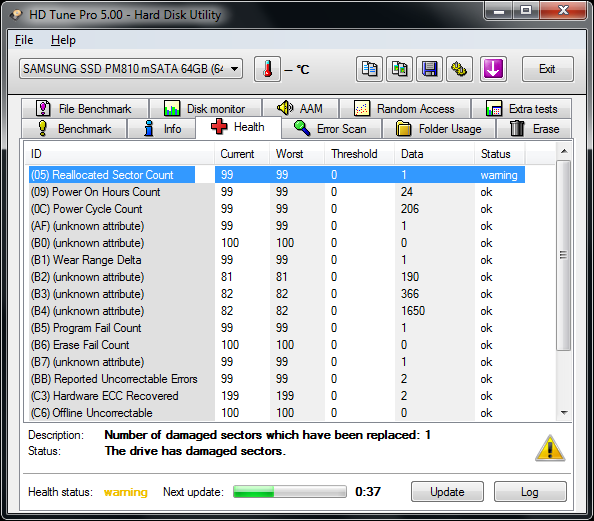594x521 pixels.
Task: Select the Wear Range Delta row
Action: [x=277, y=260]
